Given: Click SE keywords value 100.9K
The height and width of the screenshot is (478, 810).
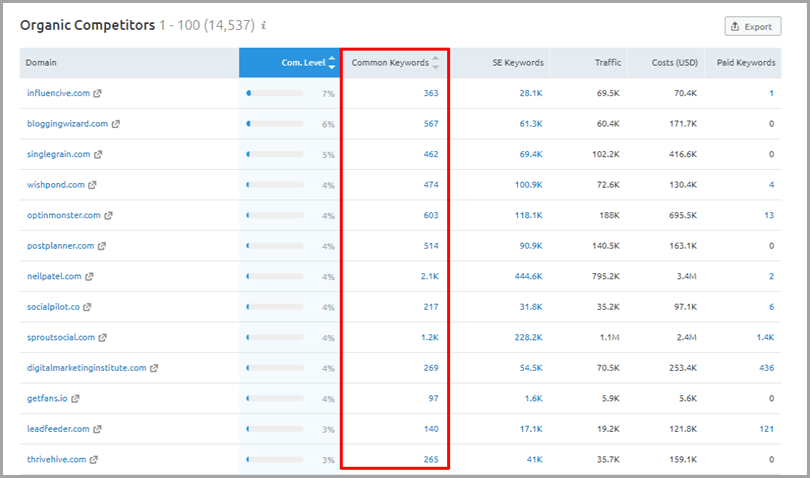Looking at the screenshot, I should coord(528,184).
